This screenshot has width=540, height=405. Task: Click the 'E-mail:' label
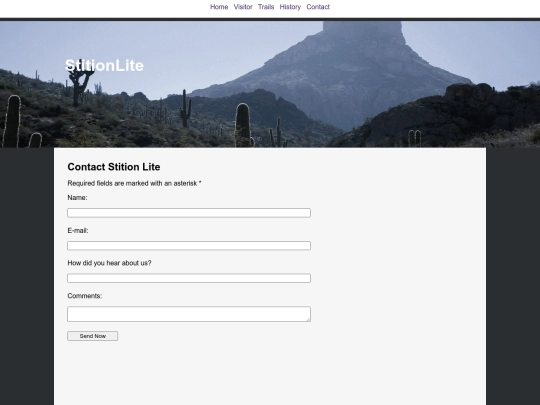(78, 230)
